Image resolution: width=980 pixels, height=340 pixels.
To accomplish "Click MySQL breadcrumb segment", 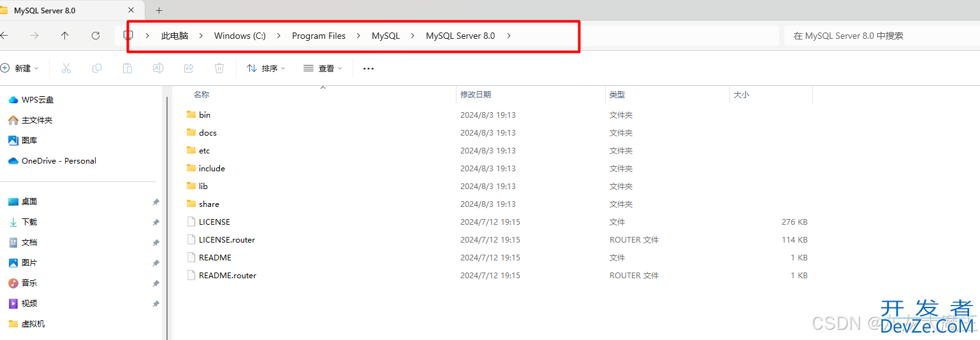I will click(386, 36).
